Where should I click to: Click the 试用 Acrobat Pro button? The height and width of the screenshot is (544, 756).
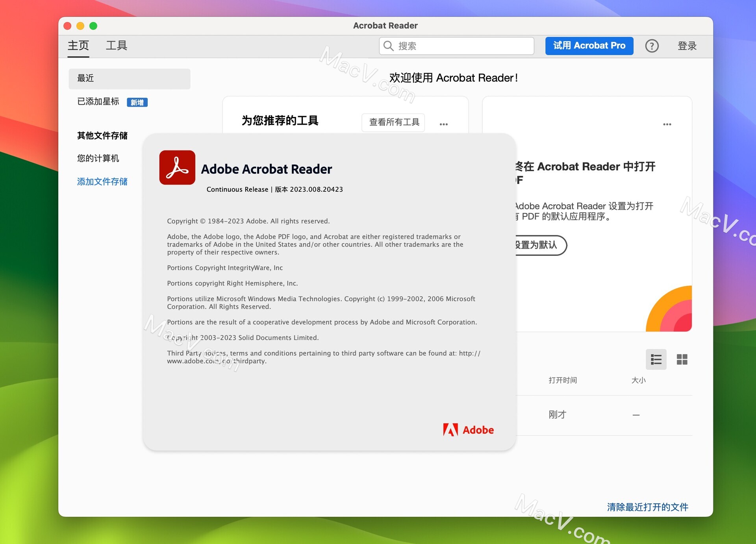(589, 46)
